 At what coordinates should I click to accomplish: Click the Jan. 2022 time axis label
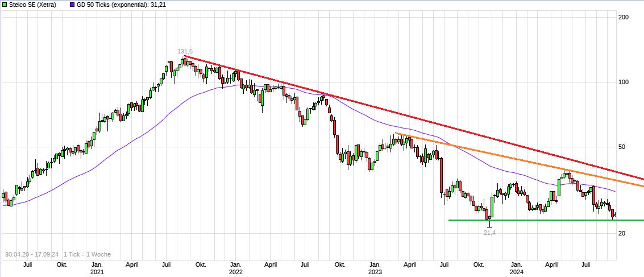click(x=236, y=268)
